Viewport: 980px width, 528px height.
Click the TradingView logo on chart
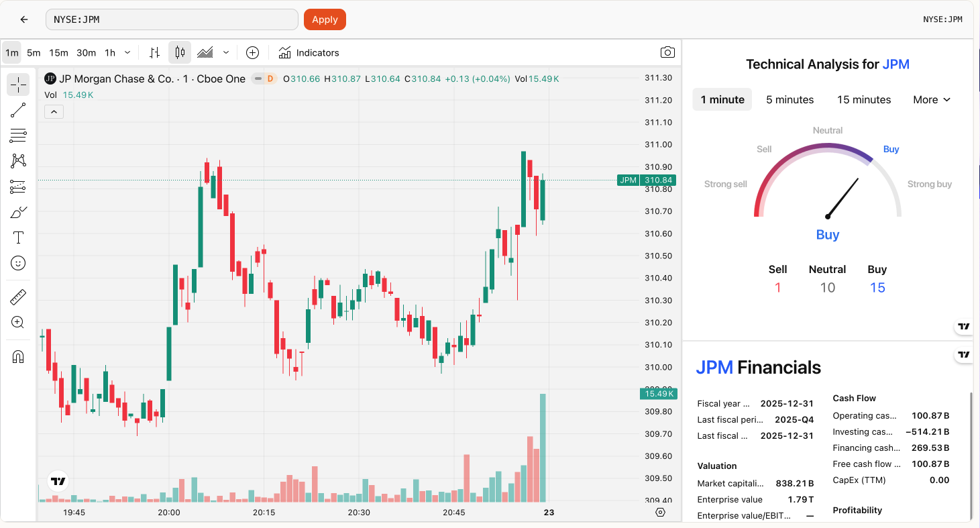(x=58, y=481)
